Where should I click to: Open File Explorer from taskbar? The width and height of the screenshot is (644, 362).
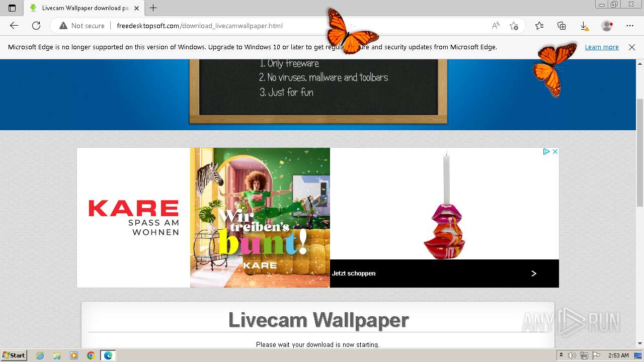tap(57, 355)
